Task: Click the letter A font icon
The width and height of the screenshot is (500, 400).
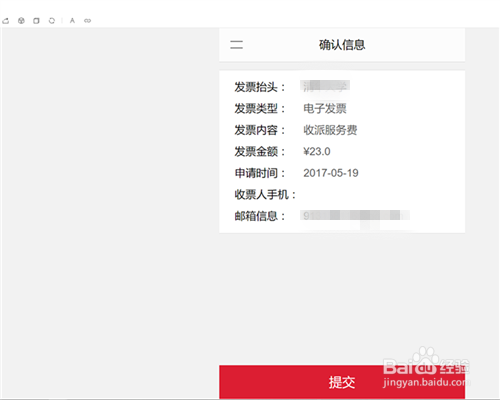Action: (x=72, y=21)
